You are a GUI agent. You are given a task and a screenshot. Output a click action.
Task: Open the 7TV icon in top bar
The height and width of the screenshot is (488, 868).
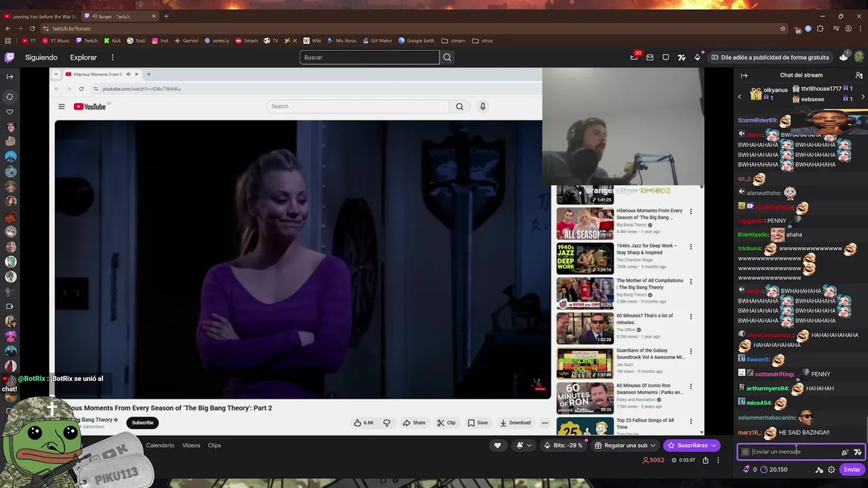[x=682, y=58]
